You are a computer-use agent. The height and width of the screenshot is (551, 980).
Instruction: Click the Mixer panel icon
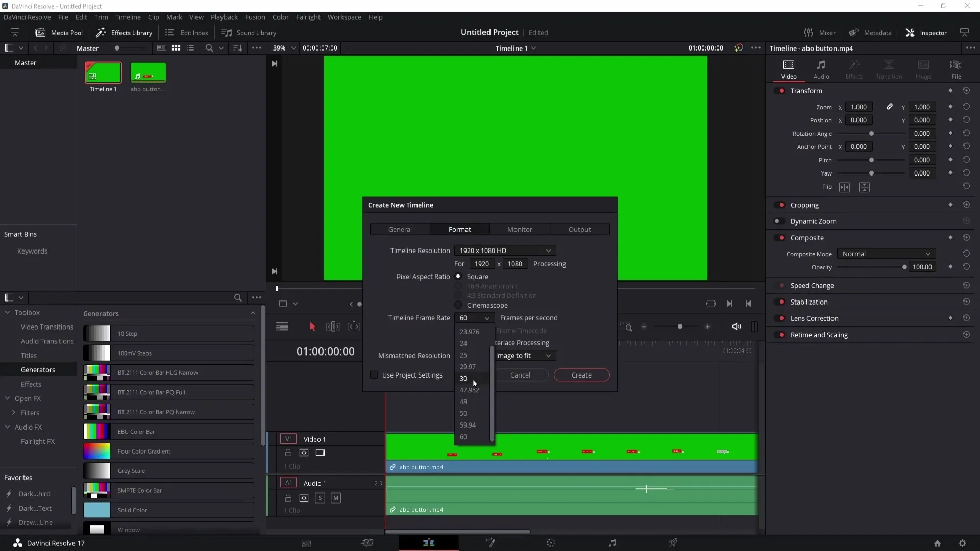pos(808,32)
